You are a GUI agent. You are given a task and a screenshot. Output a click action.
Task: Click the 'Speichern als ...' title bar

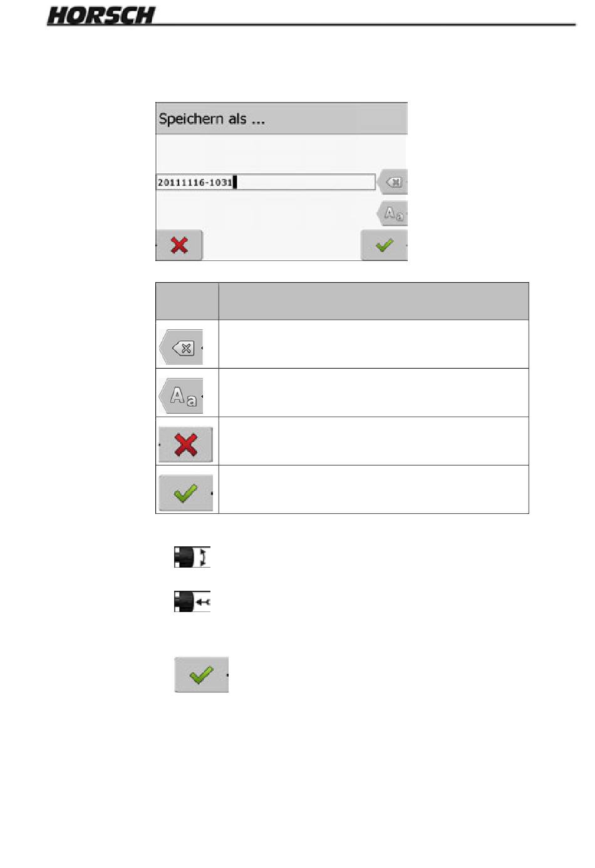[x=281, y=119]
